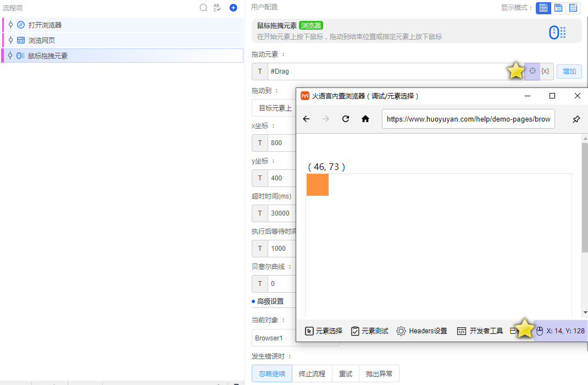588x385 pixels.
Task: Click the target crosshair icon beside #Drag field
Action: pos(531,71)
